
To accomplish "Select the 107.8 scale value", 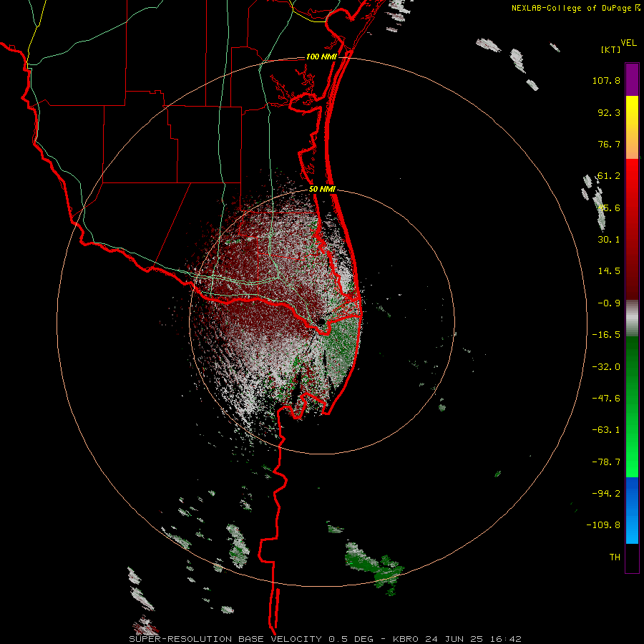I will pyautogui.click(x=606, y=80).
